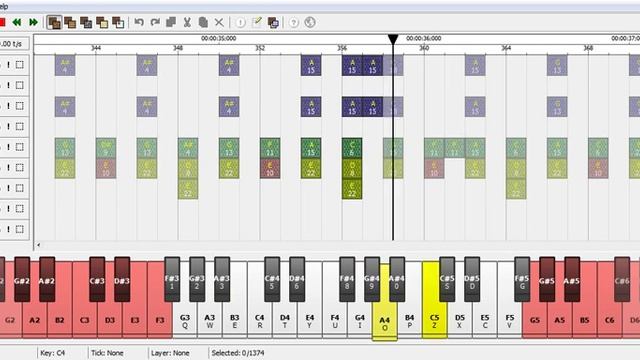Jump to tick 352 on the ruler
640x360 pixels.
coord(260,48)
